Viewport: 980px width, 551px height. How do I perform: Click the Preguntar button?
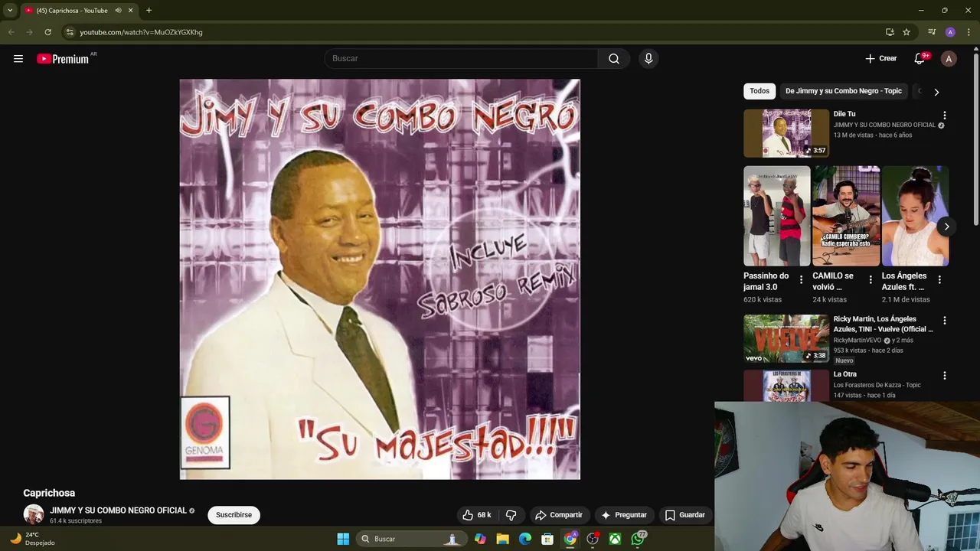[x=625, y=515]
